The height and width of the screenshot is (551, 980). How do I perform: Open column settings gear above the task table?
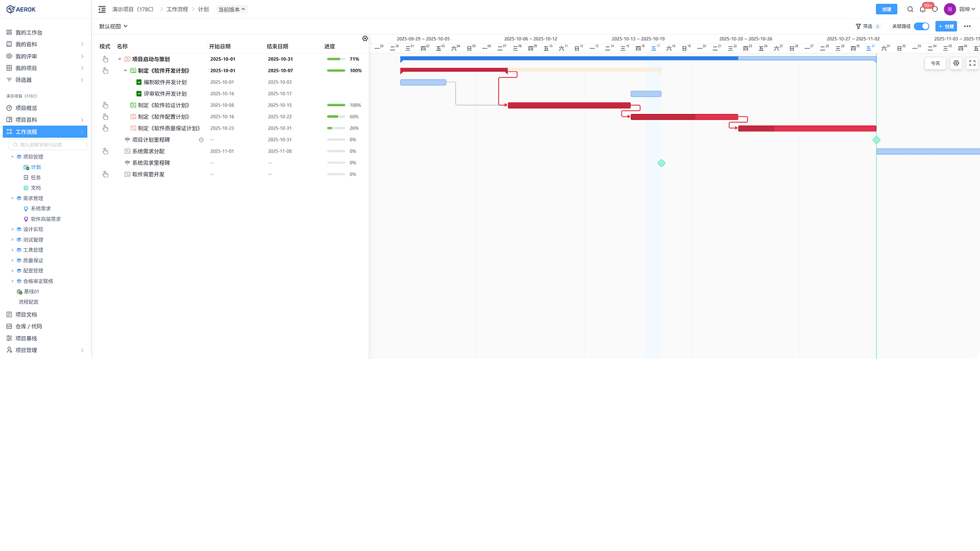[x=365, y=38]
